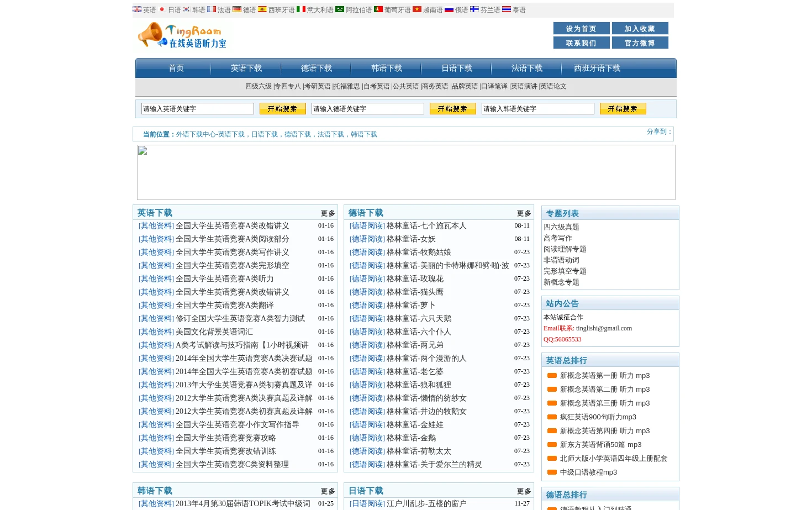This screenshot has height=510, width=812.
Task: Click 更多 in the 英语下载 section header
Action: pyautogui.click(x=328, y=213)
